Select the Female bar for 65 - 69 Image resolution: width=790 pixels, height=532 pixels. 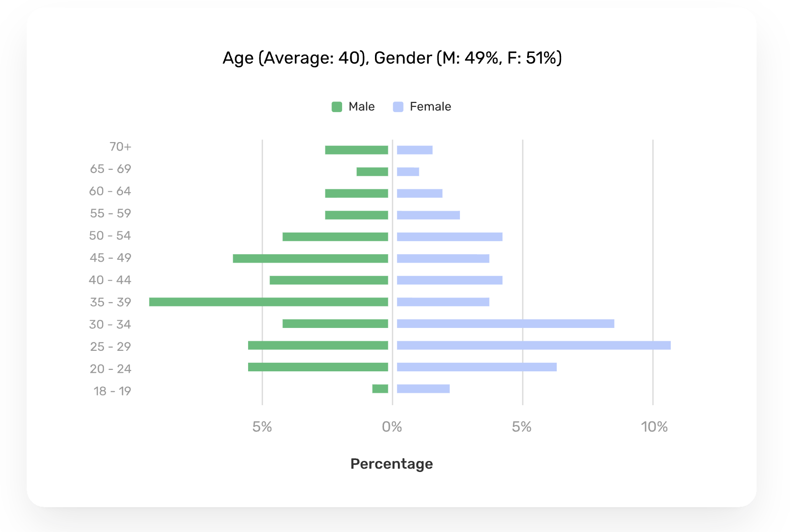(x=408, y=172)
